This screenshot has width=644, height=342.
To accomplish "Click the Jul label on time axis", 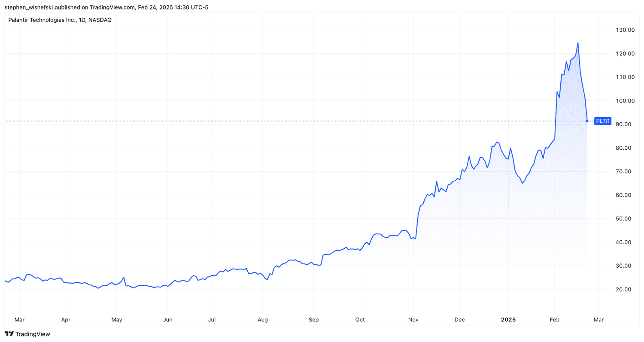I will coord(212,320).
